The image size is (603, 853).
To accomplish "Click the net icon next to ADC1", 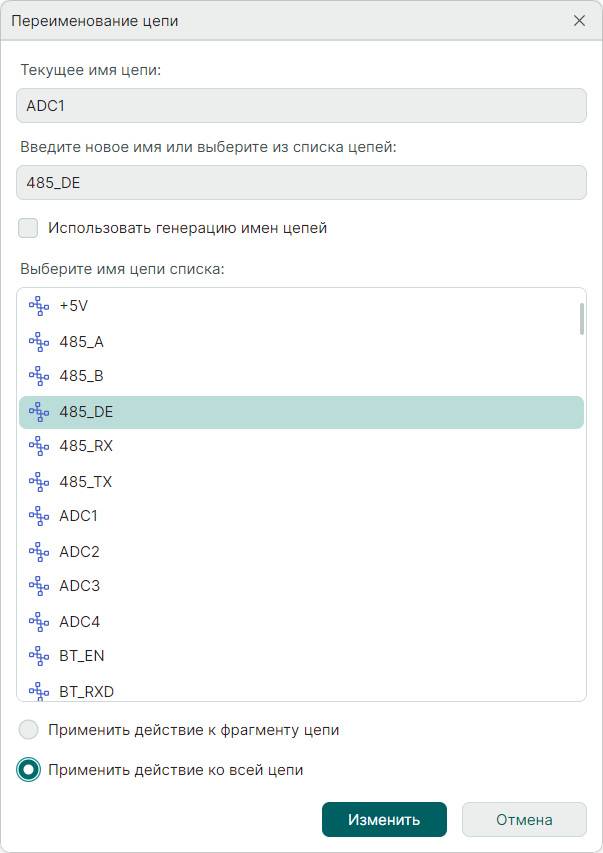I will 39,516.
